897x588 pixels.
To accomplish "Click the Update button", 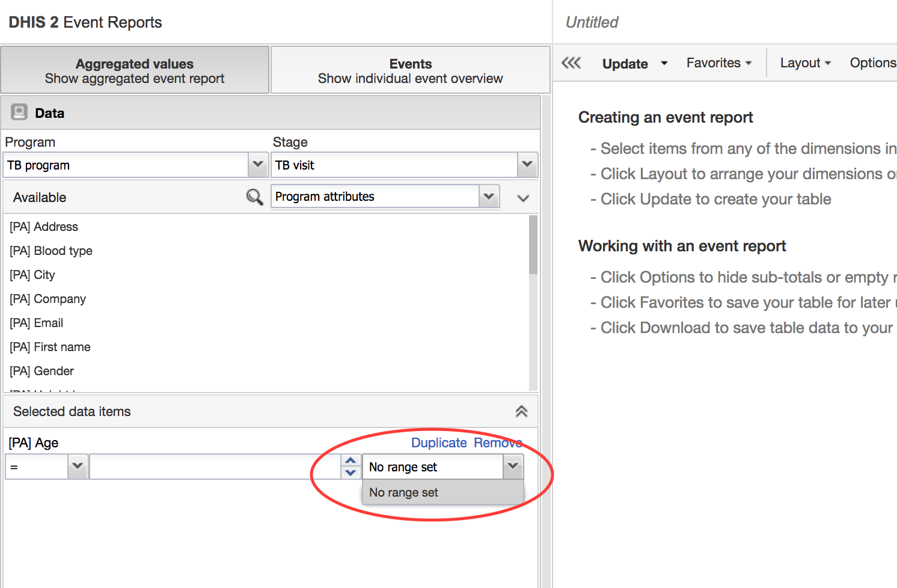I will point(625,64).
